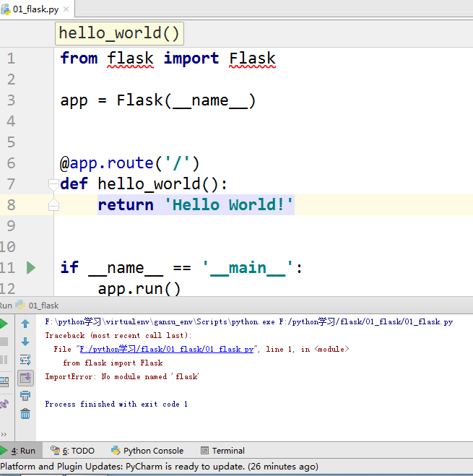Click 'def hello_world():' on line 7
473x476 pixels.
tap(144, 184)
